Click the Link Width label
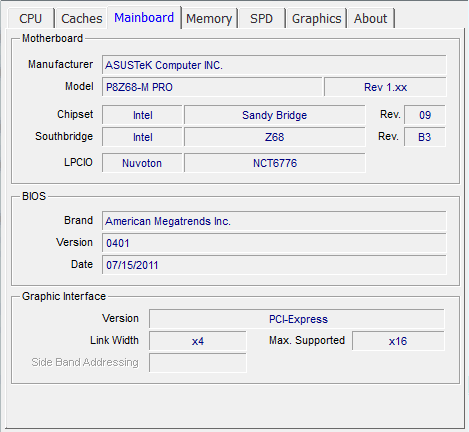 click(x=114, y=340)
